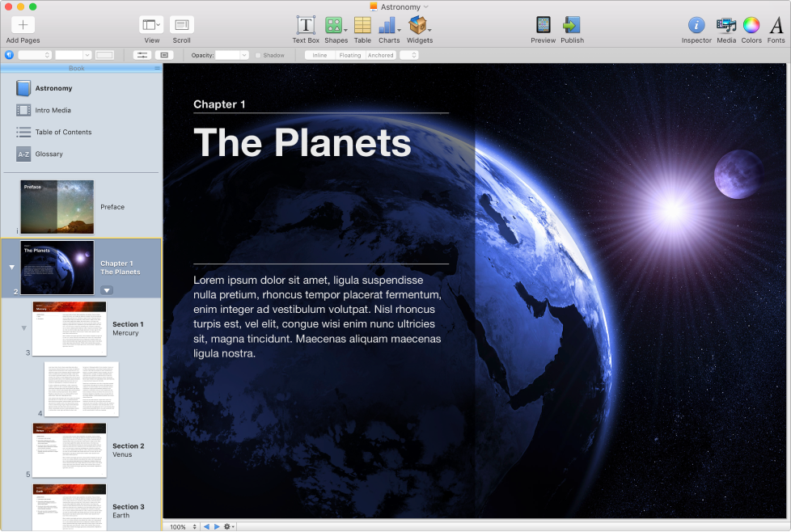Screen dimensions: 791x532
Task: Click the Publish icon
Action: [x=572, y=25]
